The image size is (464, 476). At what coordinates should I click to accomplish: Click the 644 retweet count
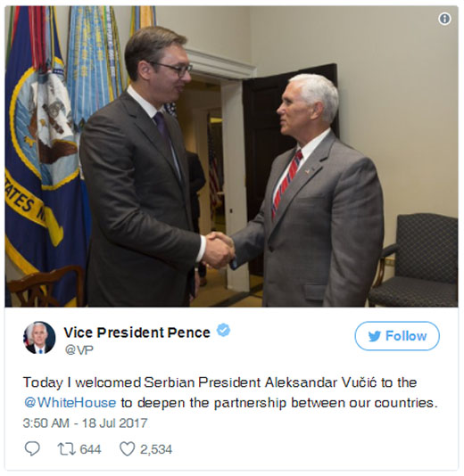pos(90,449)
